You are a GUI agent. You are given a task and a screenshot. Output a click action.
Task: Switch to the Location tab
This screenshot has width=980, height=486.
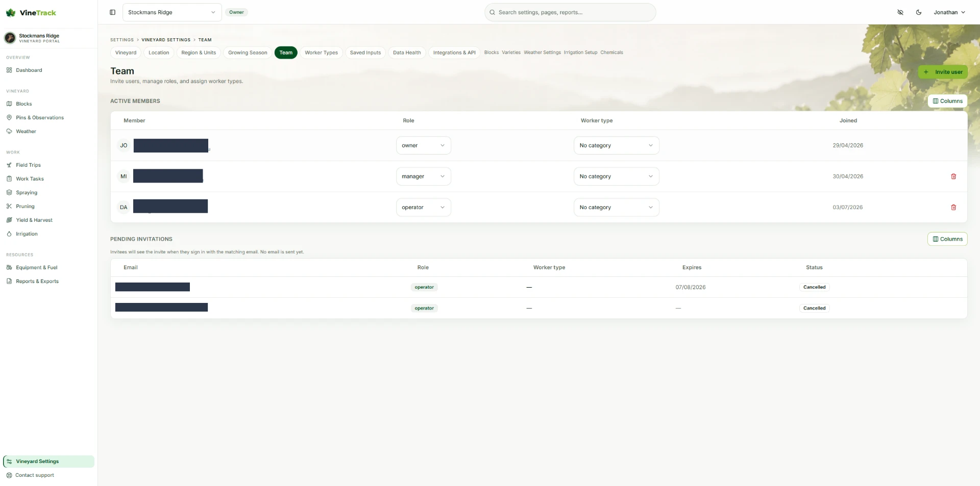pos(159,53)
